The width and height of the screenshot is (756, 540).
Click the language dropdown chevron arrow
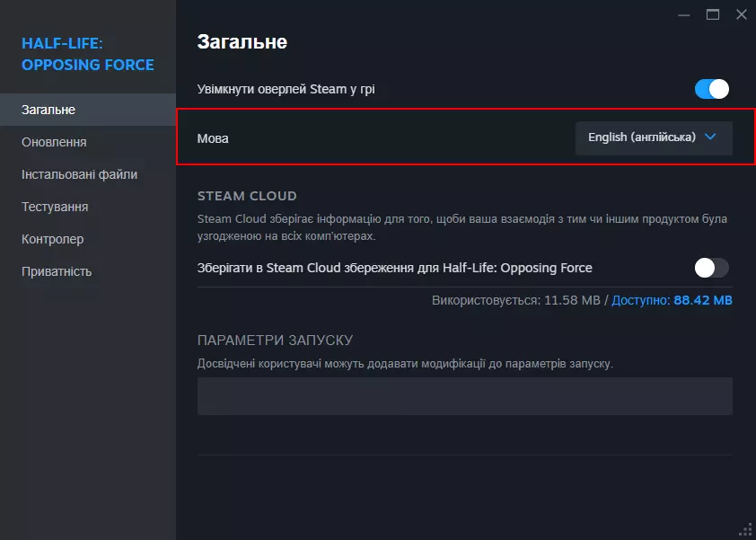coord(711,137)
